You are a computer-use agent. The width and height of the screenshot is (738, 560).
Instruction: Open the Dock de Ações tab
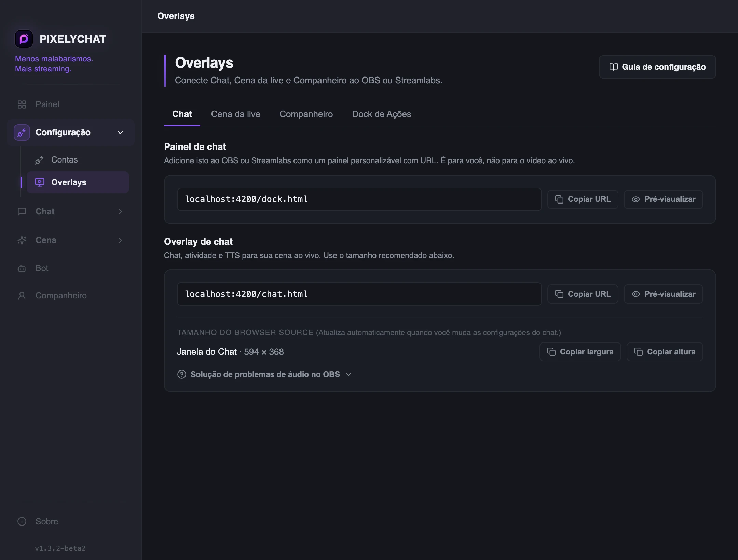point(382,114)
